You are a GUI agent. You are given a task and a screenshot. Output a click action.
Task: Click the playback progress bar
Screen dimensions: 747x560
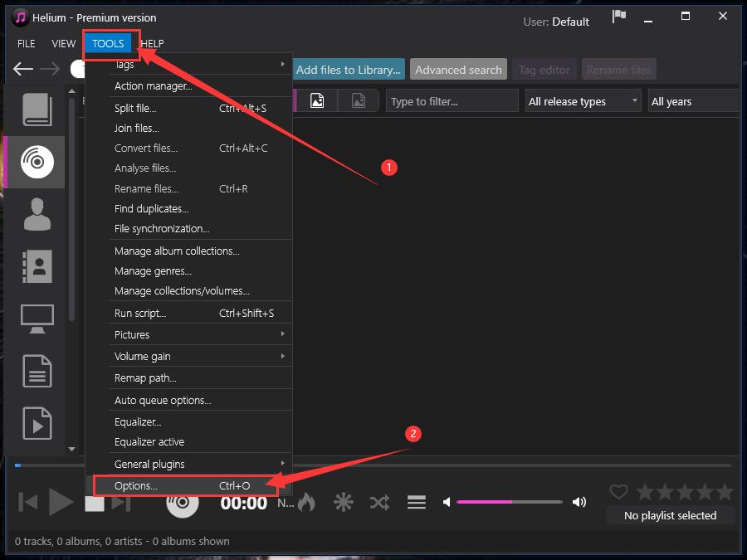pos(373,465)
